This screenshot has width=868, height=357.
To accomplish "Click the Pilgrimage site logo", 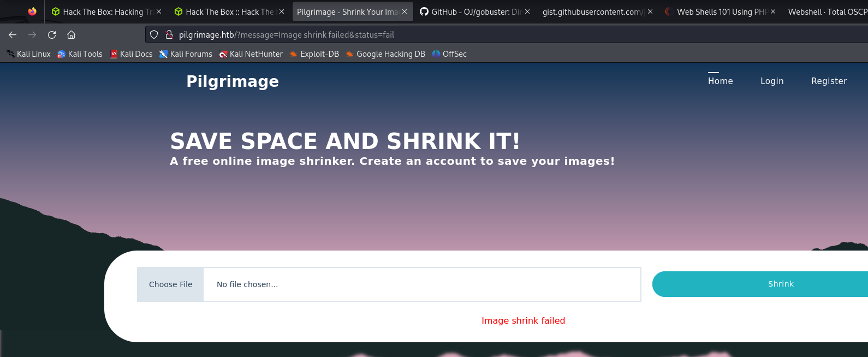I will (x=233, y=81).
